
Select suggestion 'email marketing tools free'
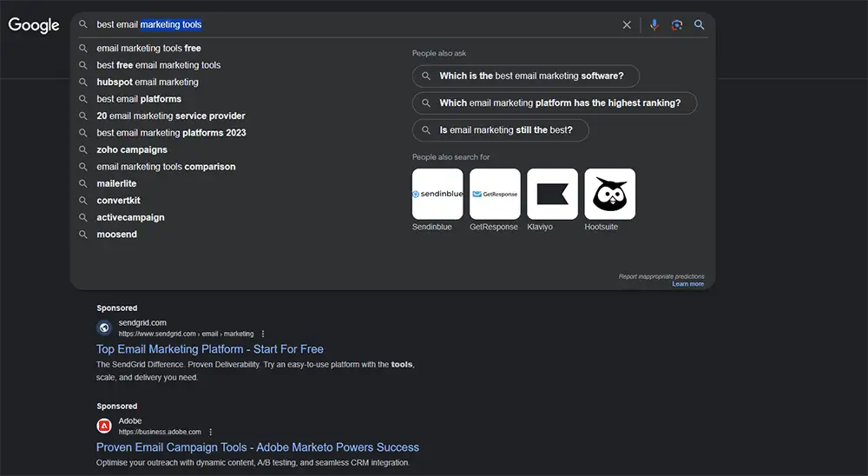[x=149, y=49]
